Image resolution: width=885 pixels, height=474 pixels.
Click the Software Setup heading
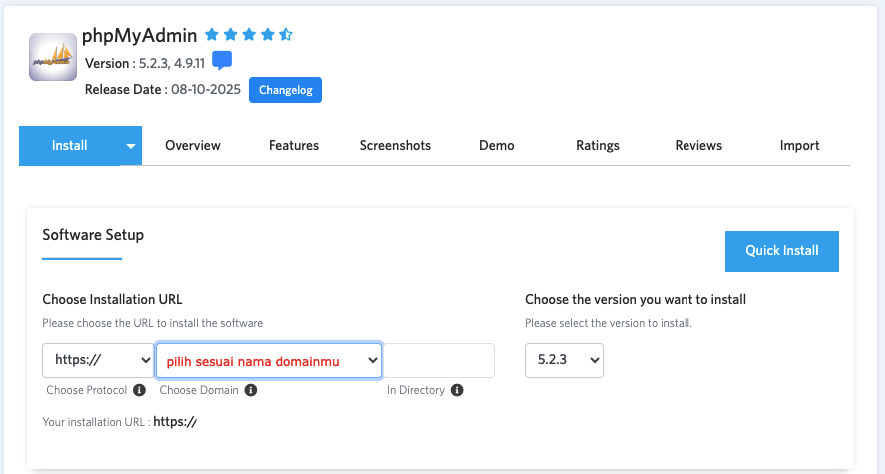click(x=93, y=235)
